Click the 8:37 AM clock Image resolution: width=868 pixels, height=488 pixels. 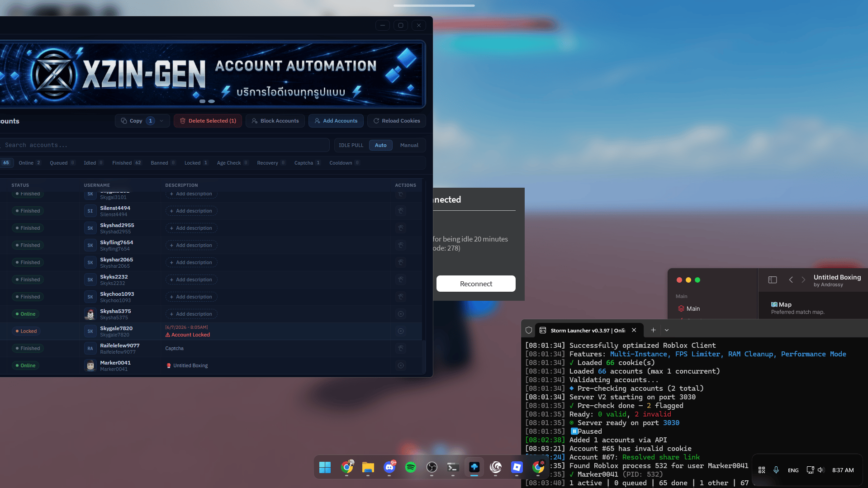(843, 470)
